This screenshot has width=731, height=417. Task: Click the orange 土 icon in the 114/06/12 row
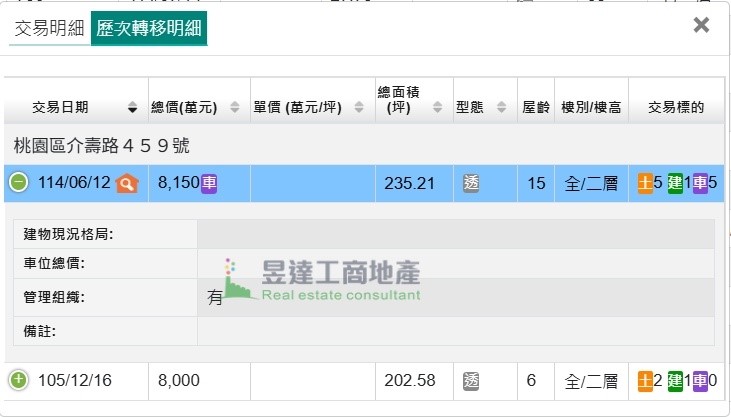point(645,183)
